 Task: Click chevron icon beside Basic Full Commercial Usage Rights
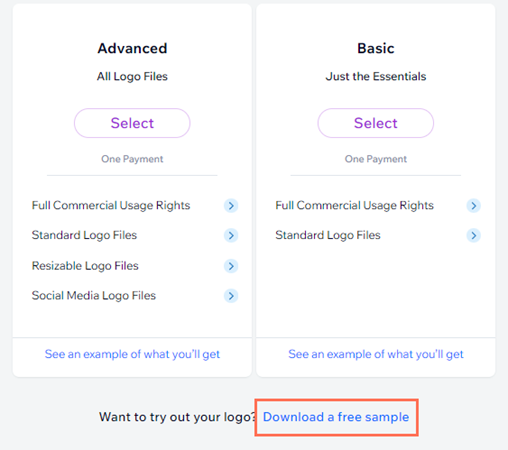(474, 206)
